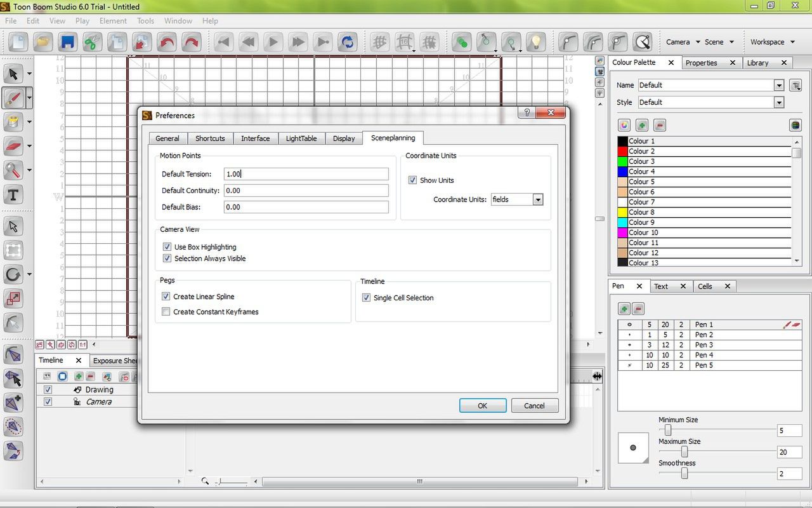
Task: Switch to the Properties panel tab
Action: coord(701,63)
